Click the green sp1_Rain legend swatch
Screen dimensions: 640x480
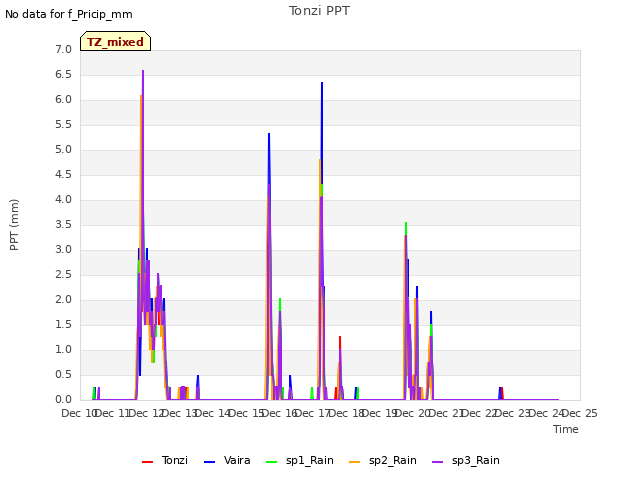[271, 462]
